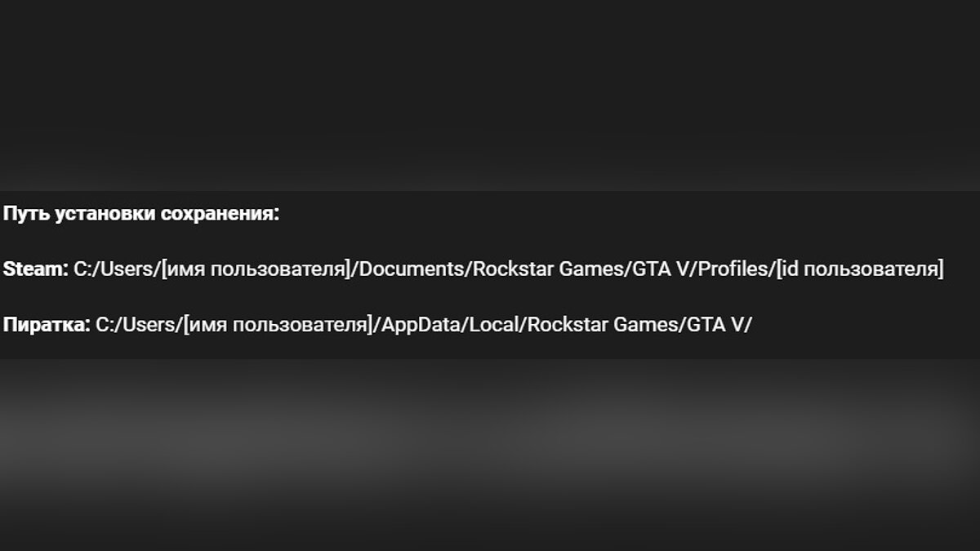Viewport: 980px width, 551px height.
Task: Click "[имя пользователя]" in the Пиратка path
Action: 278,325
